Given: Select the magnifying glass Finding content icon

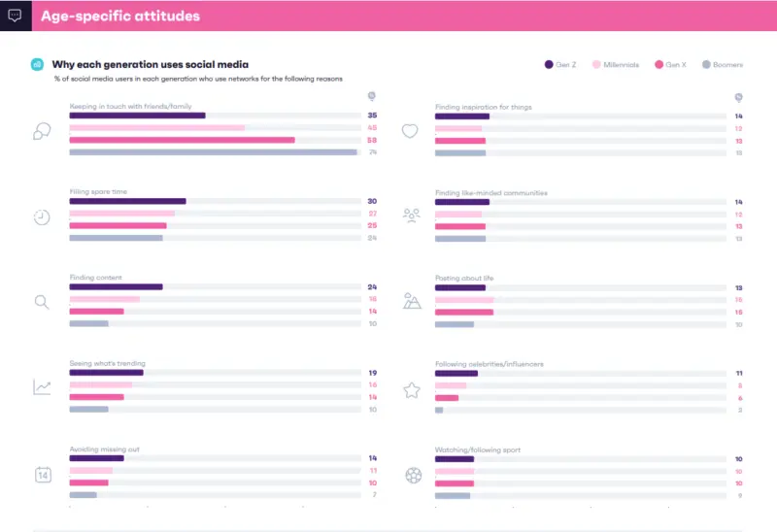Looking at the screenshot, I should pos(42,302).
